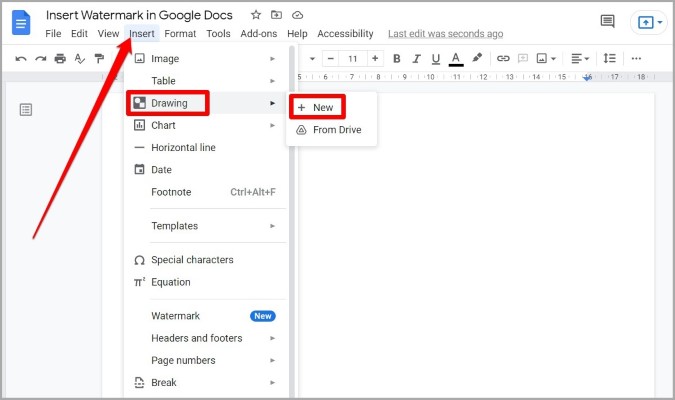Open the Accessibility menu

tap(345, 34)
